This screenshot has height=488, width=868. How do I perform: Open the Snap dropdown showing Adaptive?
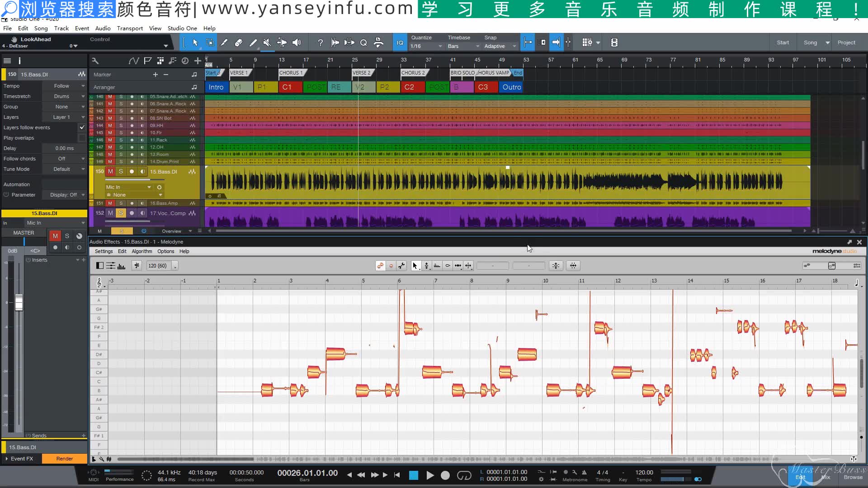click(500, 46)
